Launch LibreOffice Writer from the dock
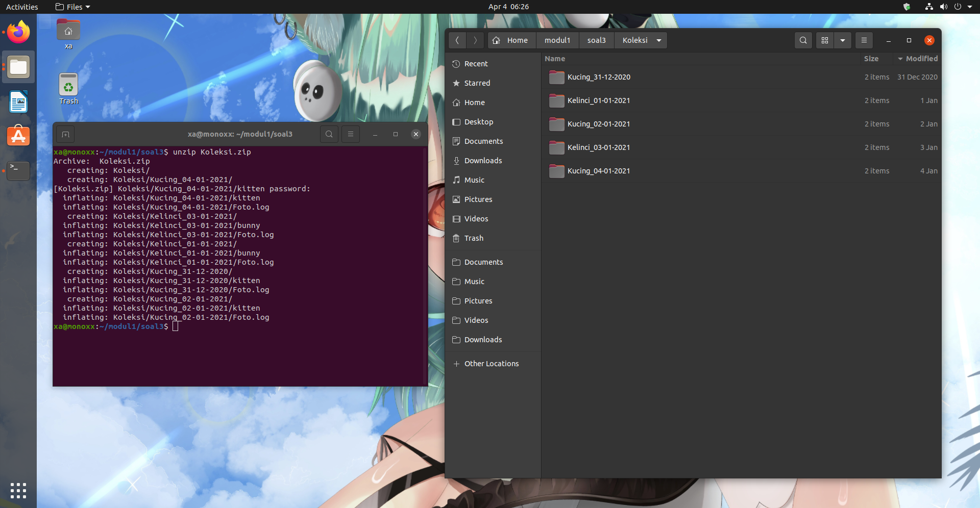The height and width of the screenshot is (508, 980). pyautogui.click(x=18, y=101)
